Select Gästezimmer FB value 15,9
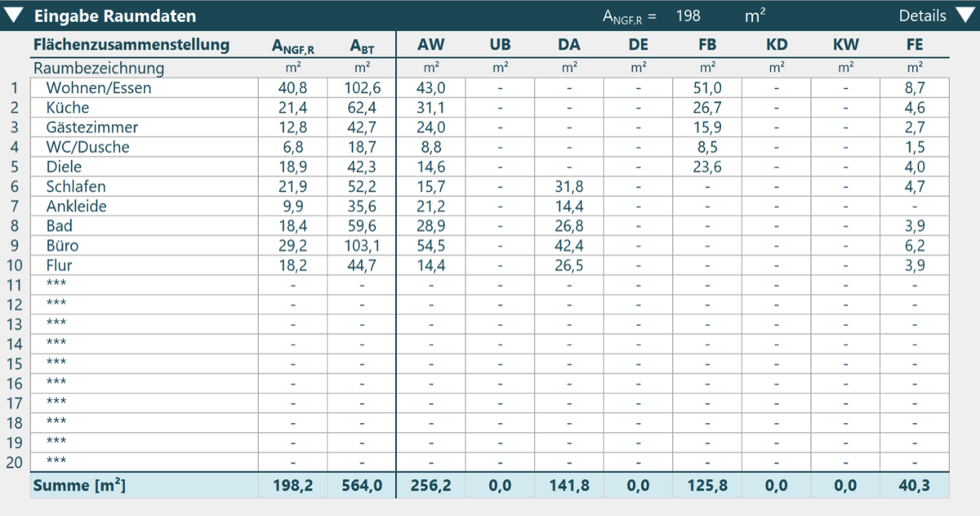This screenshot has width=980, height=516. coord(708,127)
